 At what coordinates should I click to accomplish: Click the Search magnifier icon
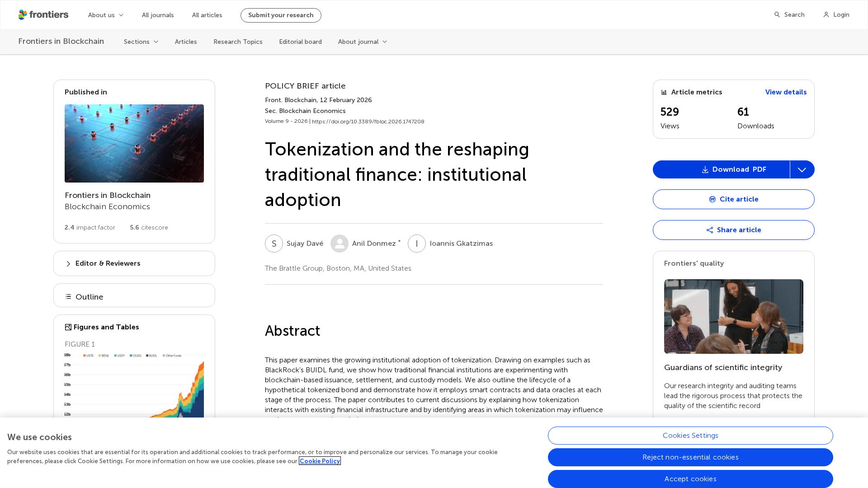[x=777, y=15]
